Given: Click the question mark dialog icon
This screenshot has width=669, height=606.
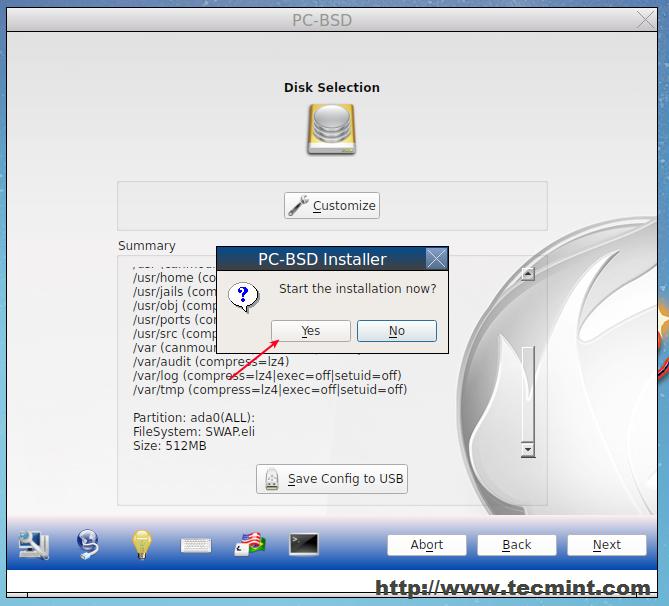Looking at the screenshot, I should coord(243,297).
